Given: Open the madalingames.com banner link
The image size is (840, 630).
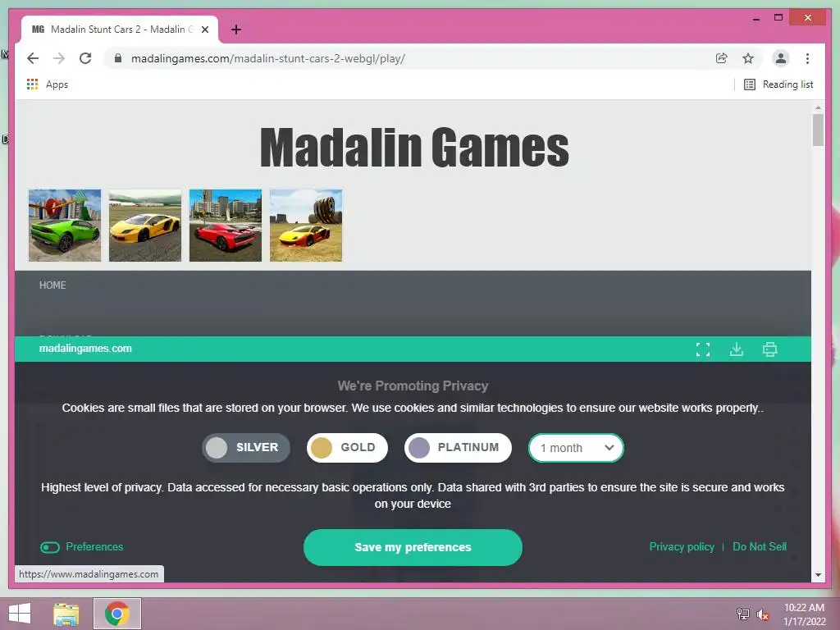Looking at the screenshot, I should click(x=85, y=348).
